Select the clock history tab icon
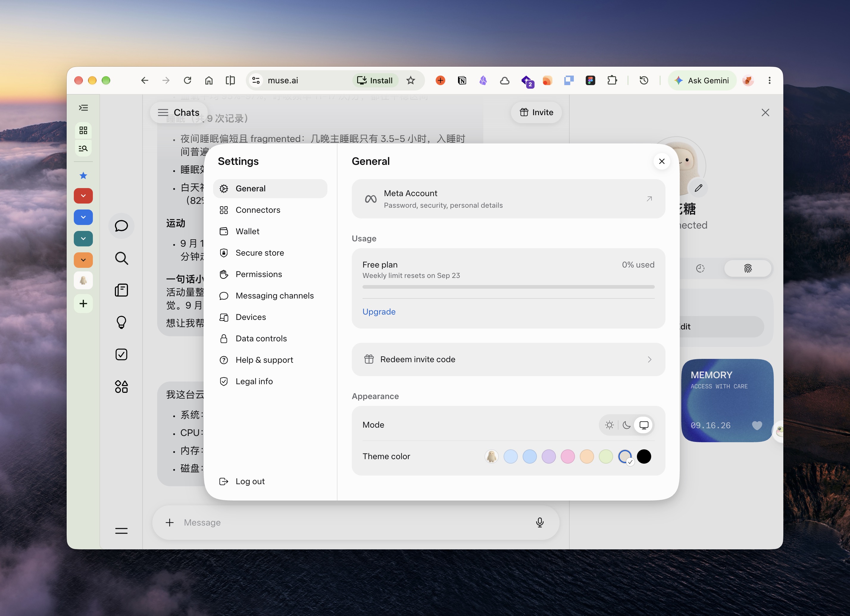The height and width of the screenshot is (616, 850). (700, 268)
